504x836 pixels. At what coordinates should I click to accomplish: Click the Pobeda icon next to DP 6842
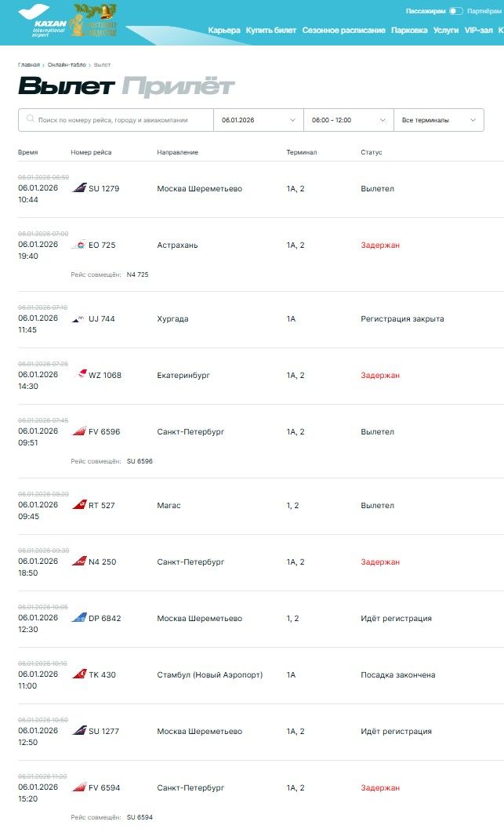(79, 618)
